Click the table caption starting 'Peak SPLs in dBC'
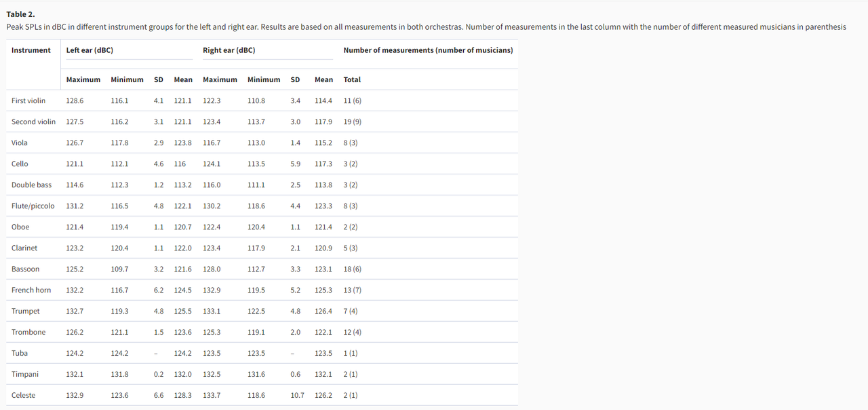868x410 pixels. [x=426, y=27]
